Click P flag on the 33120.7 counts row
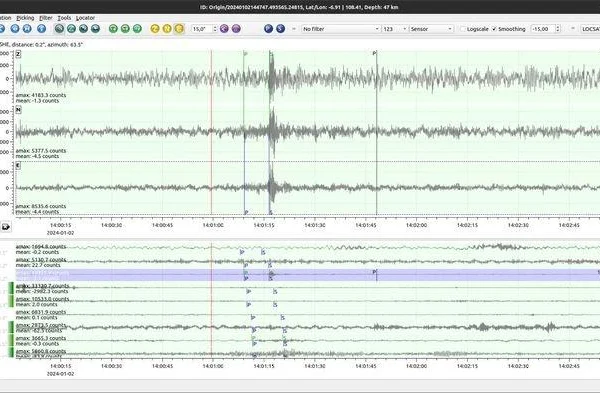600x393 pixels. coord(249,292)
